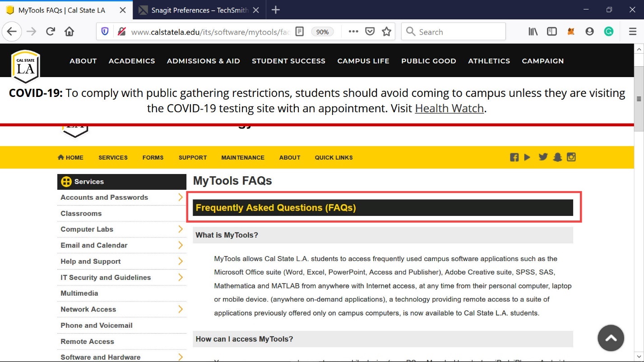Bookmark this page with the star icon
The height and width of the screenshot is (362, 644).
(x=386, y=32)
